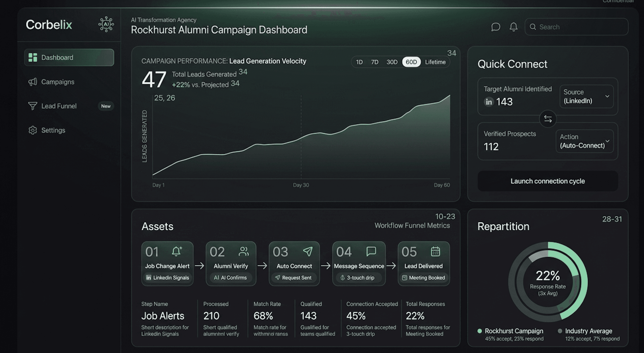Click the Launch connection cycle button
Screen dimensions: 644x353
[x=547, y=181]
